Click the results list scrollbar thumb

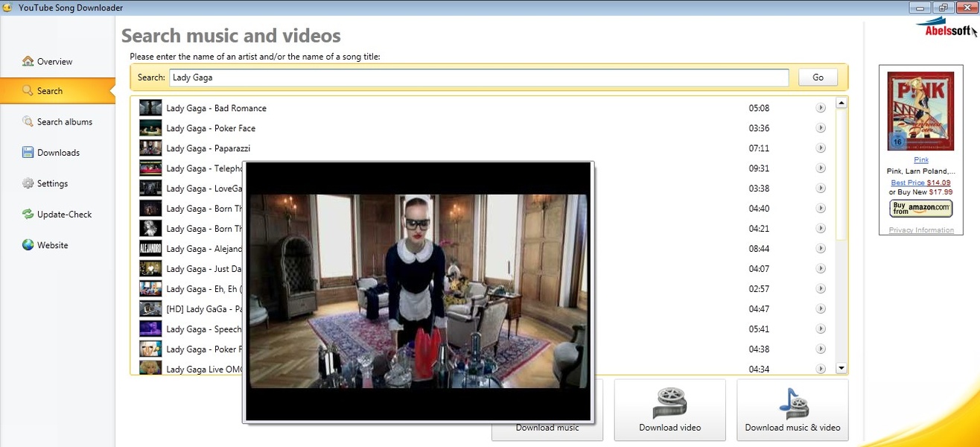[x=841, y=175]
